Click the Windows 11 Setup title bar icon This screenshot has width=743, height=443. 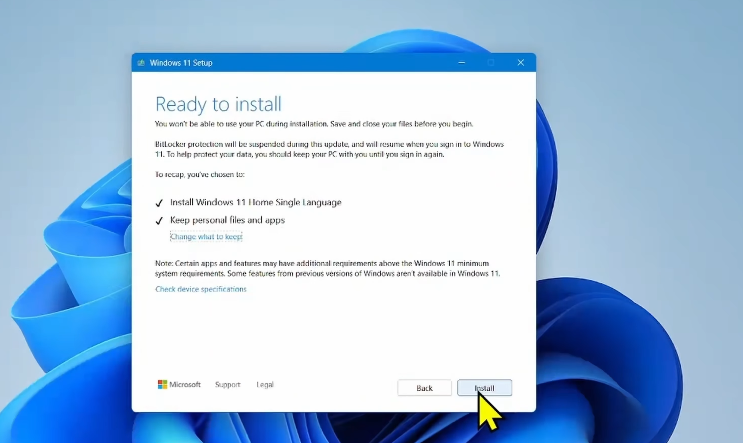point(141,63)
